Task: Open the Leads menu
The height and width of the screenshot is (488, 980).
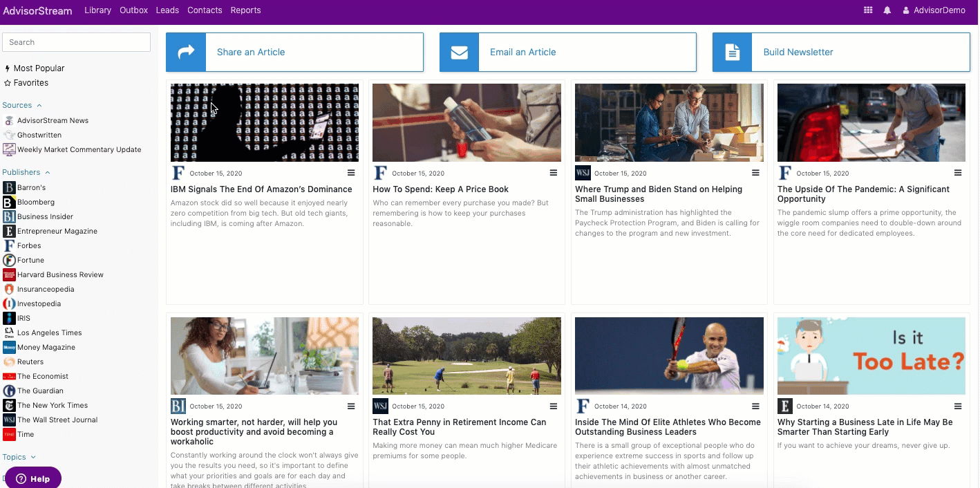Action: [x=167, y=10]
